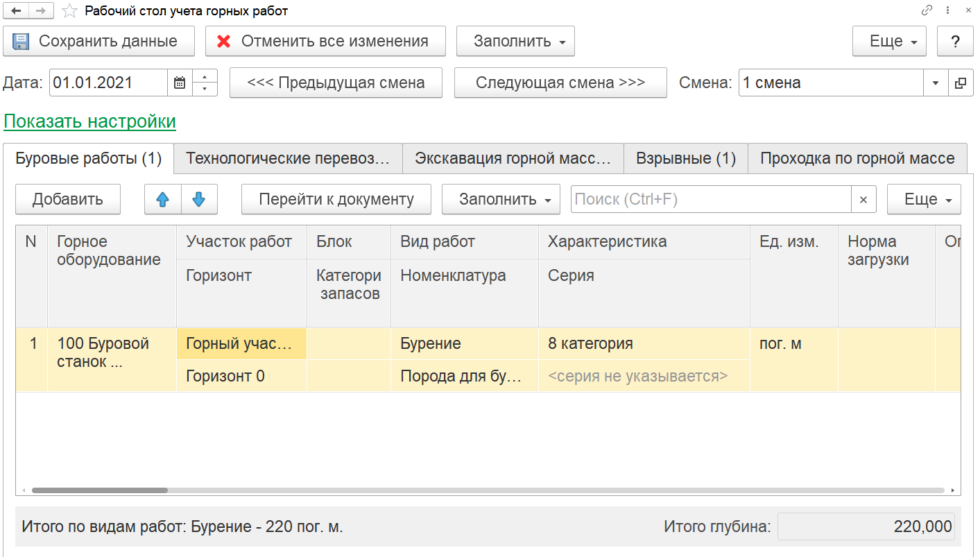Click the Отменить все изменения button

coord(325,41)
